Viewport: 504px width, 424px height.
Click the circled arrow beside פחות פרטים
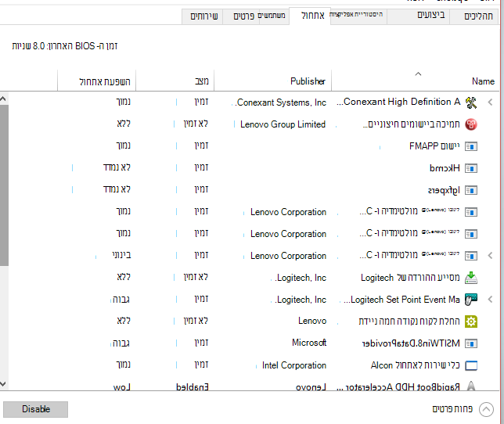tap(486, 409)
